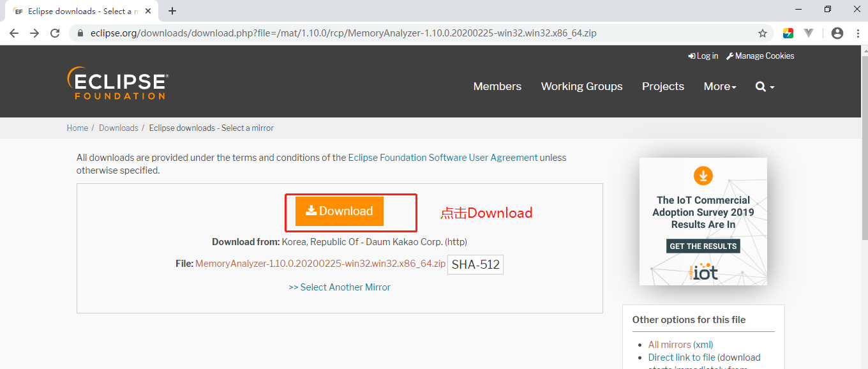
Task: Open the gray V-shaped extension icon
Action: pyautogui.click(x=809, y=33)
